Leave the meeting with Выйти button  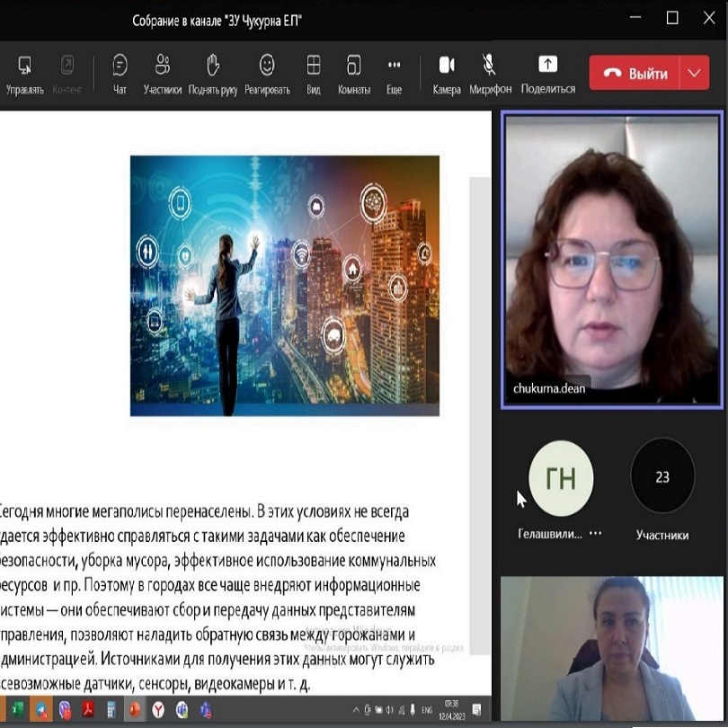(x=635, y=73)
